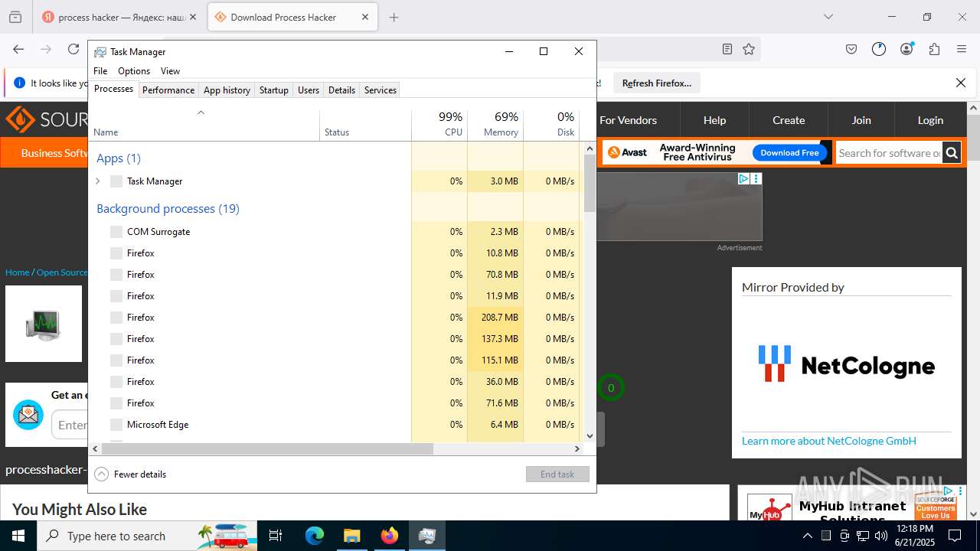
Task: Click sort arrow above Name column
Action: click(x=201, y=112)
